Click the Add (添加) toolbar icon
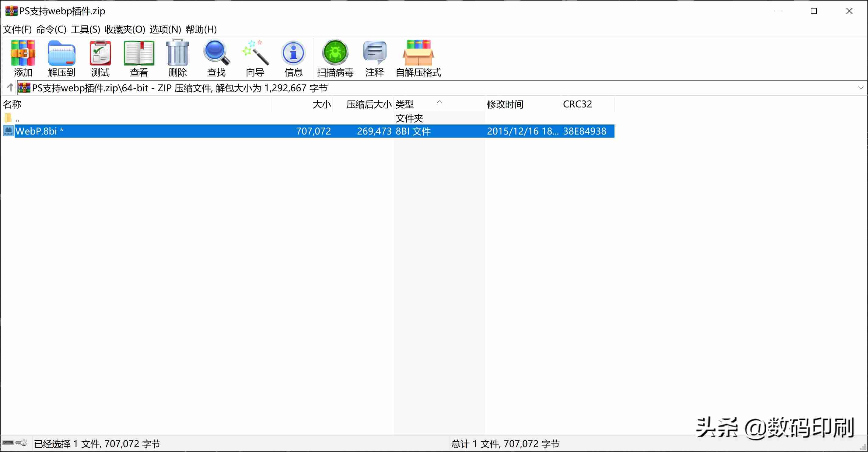Image resolution: width=868 pixels, height=452 pixels. tap(23, 58)
